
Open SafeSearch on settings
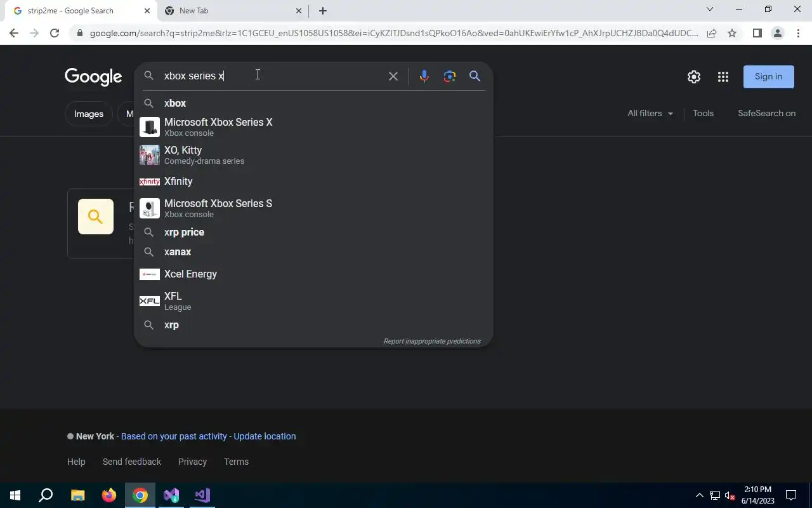coord(766,113)
